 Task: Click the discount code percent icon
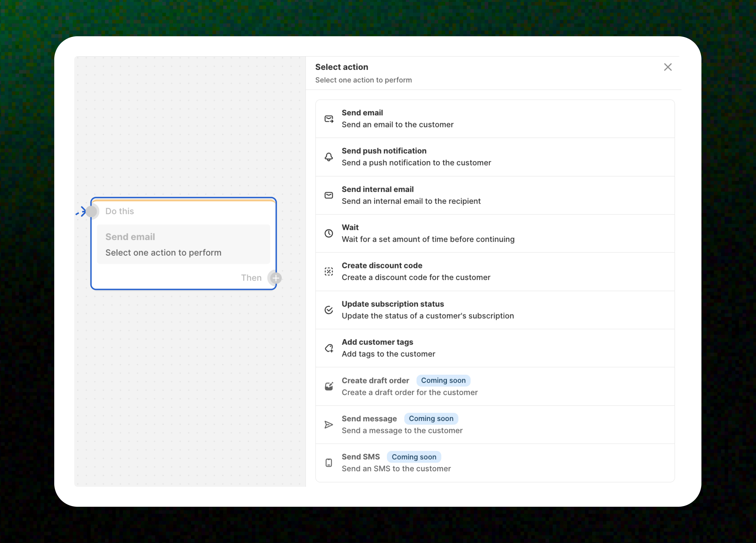(329, 271)
